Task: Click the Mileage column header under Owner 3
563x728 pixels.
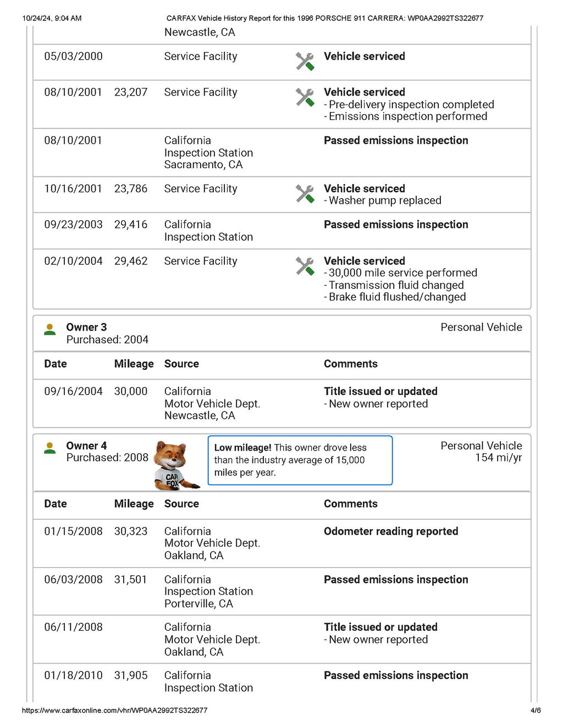Action: [134, 364]
